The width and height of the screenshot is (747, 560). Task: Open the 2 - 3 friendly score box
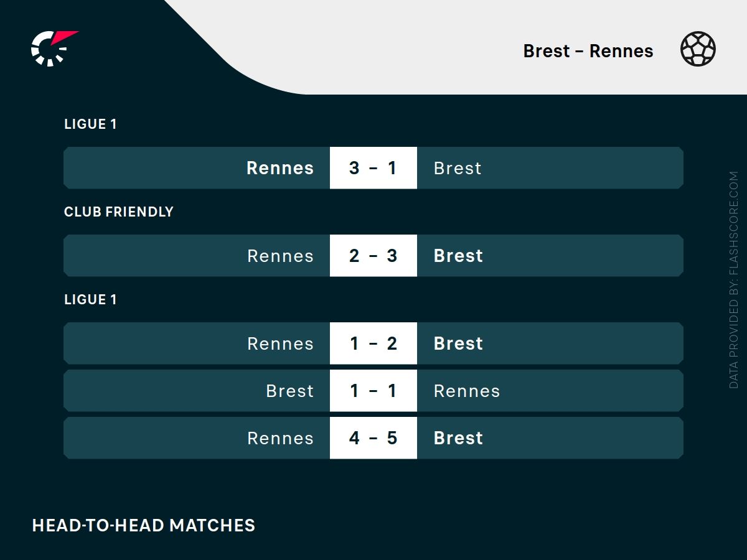[373, 256]
